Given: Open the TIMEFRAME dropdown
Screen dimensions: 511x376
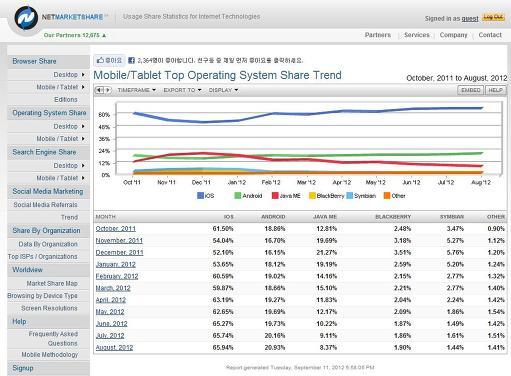Looking at the screenshot, I should click(x=137, y=90).
